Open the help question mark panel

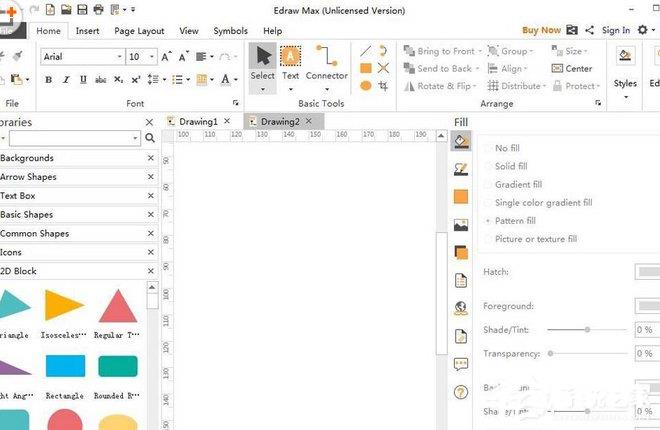pyautogui.click(x=461, y=392)
